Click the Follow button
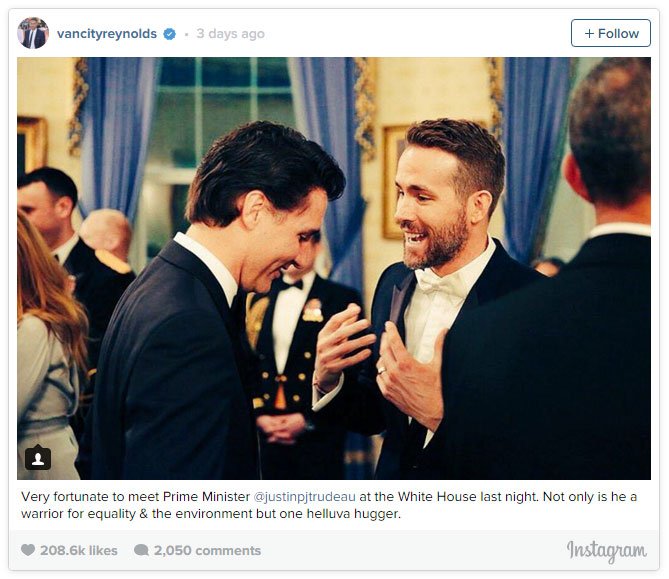The height and width of the screenshot is (579, 669). pyautogui.click(x=611, y=33)
